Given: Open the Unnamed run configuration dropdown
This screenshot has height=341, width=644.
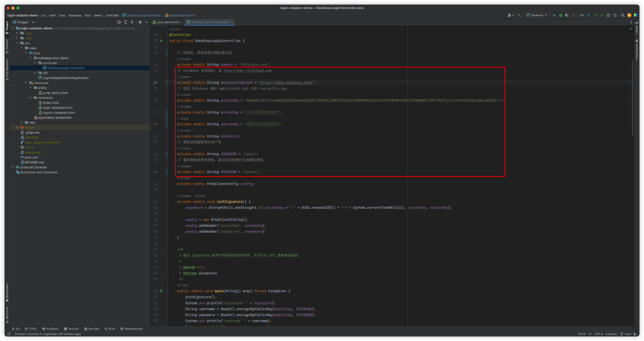Looking at the screenshot, I should [x=537, y=15].
